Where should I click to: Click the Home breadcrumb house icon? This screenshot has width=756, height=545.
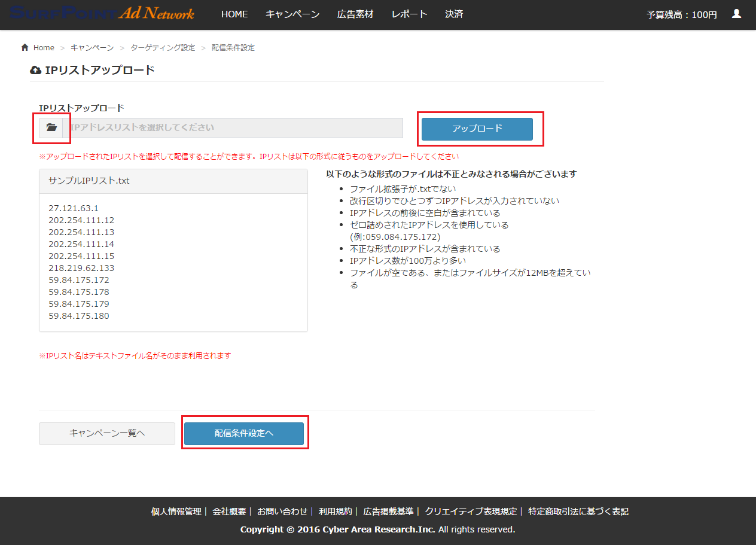[25, 48]
